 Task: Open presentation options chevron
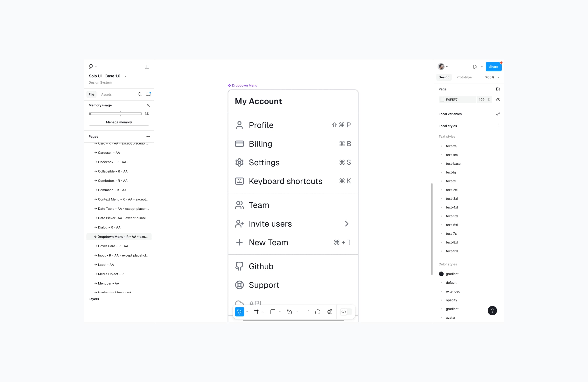coord(482,67)
